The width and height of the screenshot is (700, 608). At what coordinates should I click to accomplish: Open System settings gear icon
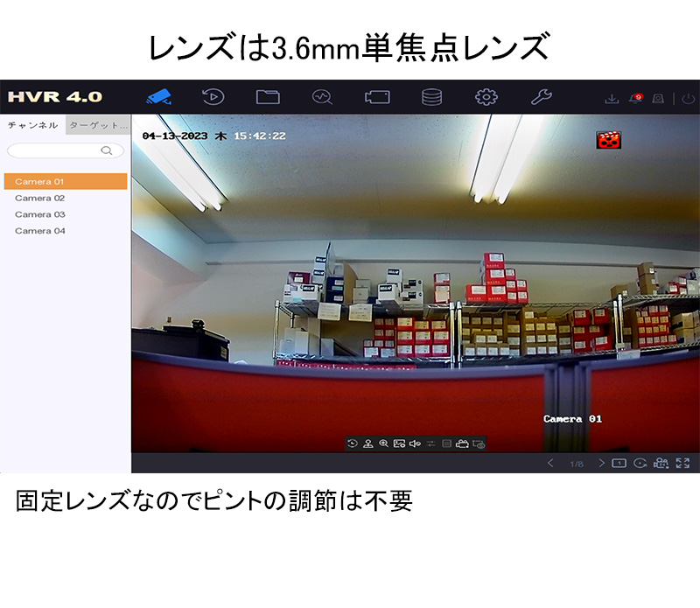486,97
